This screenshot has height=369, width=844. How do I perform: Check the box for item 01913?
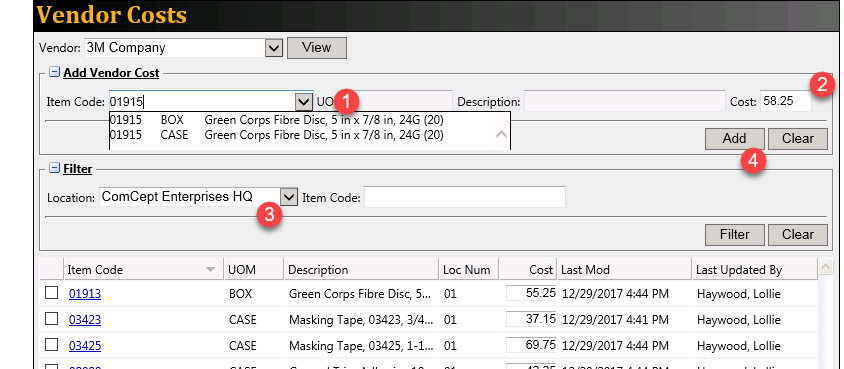coord(52,293)
